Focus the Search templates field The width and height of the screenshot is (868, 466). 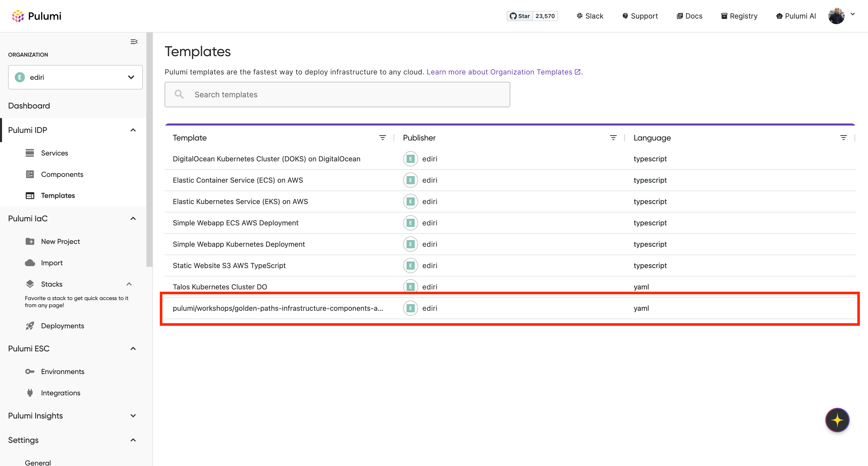[x=337, y=95]
